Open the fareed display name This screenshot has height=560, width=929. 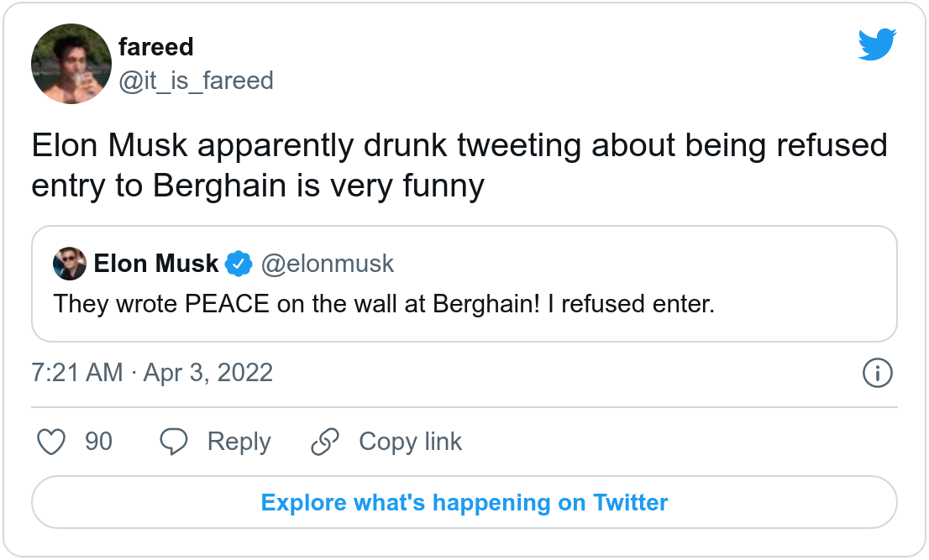click(156, 47)
